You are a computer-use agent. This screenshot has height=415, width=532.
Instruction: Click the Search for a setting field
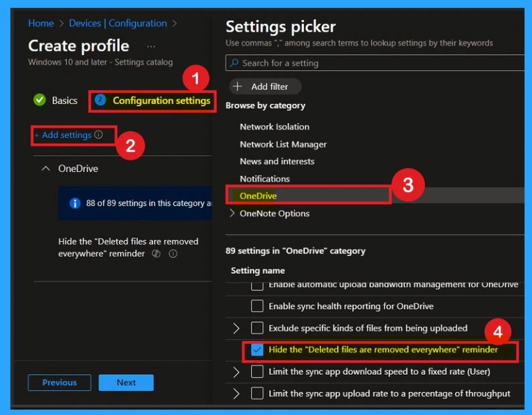[375, 63]
